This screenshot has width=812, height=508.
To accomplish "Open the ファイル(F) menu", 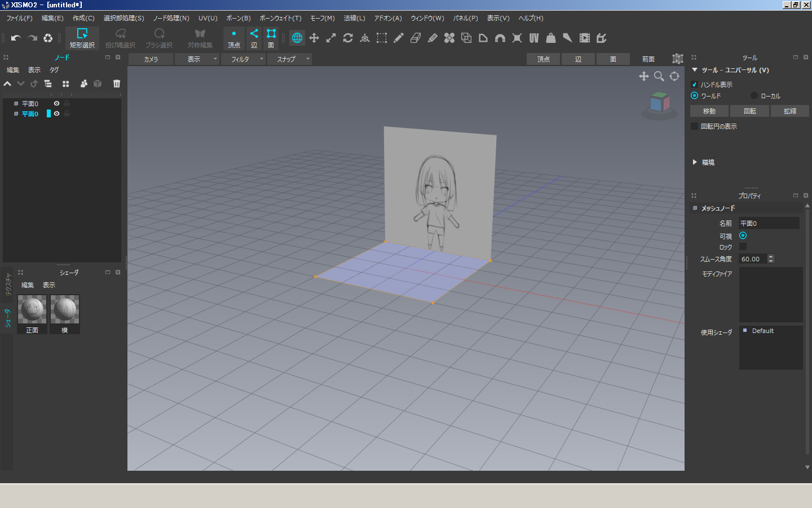I will pyautogui.click(x=20, y=18).
